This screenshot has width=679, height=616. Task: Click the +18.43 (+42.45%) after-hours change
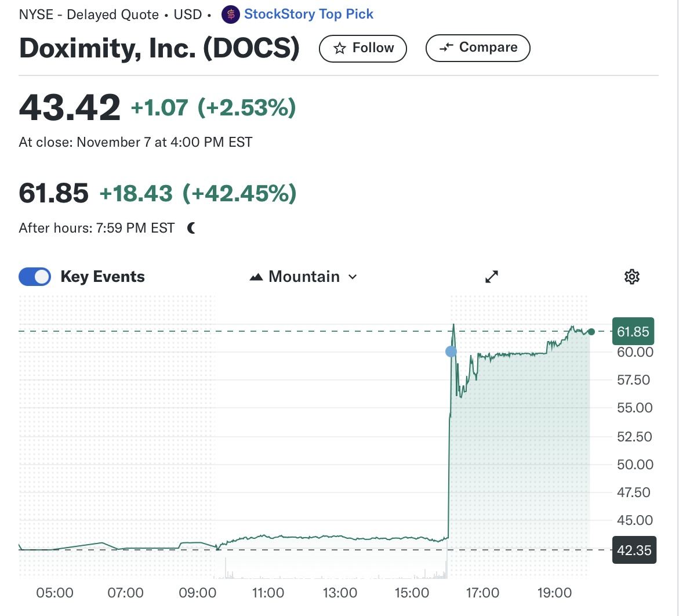tap(198, 193)
